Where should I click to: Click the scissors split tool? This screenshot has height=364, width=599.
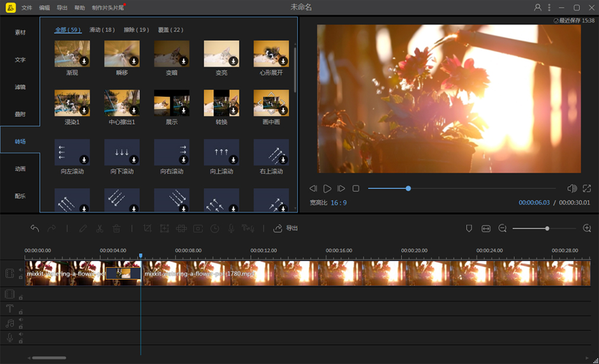click(100, 228)
